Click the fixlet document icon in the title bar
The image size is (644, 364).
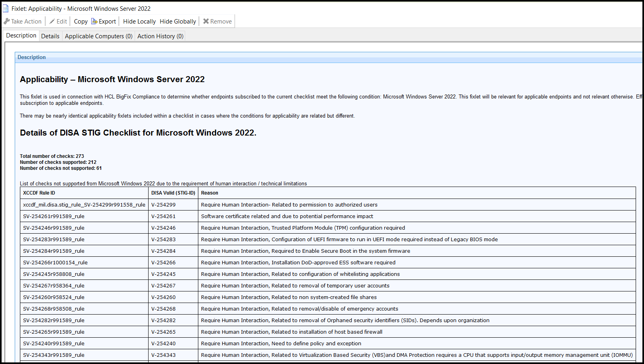(x=6, y=8)
